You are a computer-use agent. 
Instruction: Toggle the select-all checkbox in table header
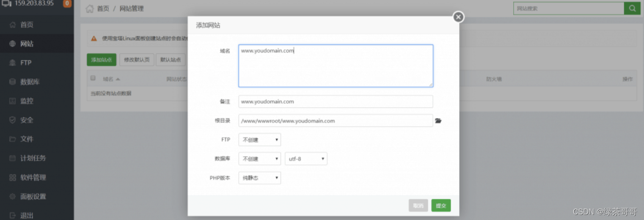coord(93,78)
